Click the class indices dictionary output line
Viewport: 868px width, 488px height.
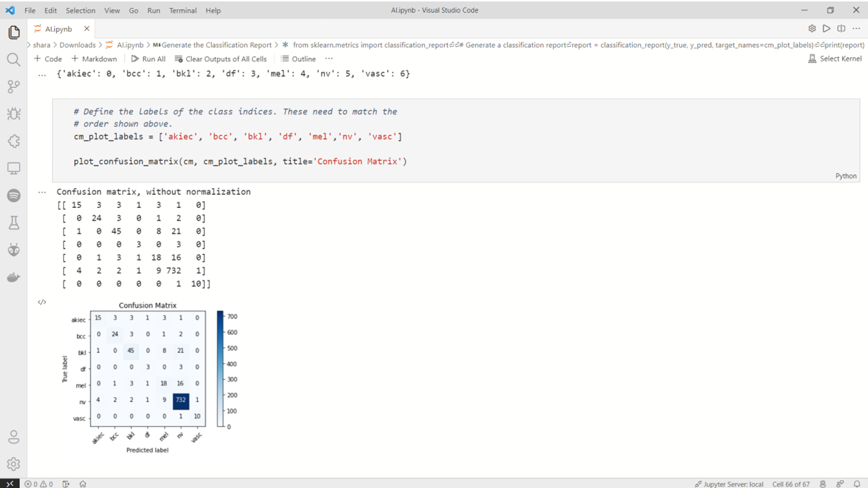tap(233, 74)
